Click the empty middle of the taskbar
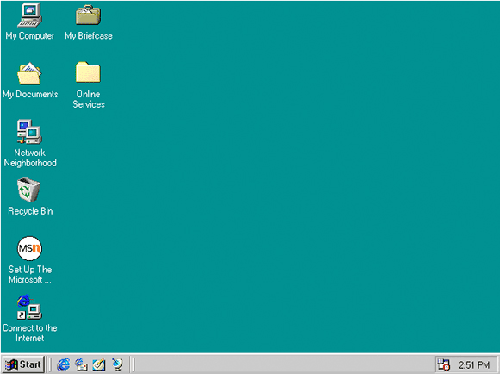 (x=283, y=364)
